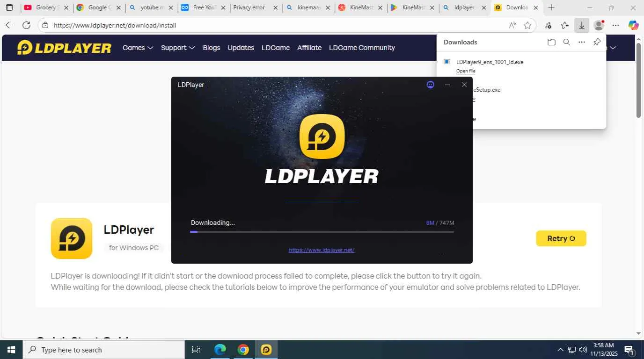
Task: Close the LDPlayer installer window
Action: [464, 85]
